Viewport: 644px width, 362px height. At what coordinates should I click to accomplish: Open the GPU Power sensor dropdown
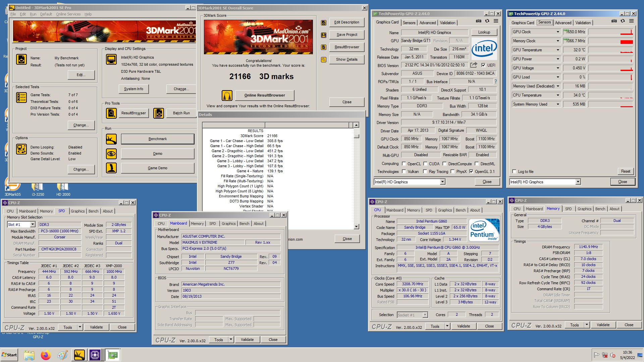point(558,59)
